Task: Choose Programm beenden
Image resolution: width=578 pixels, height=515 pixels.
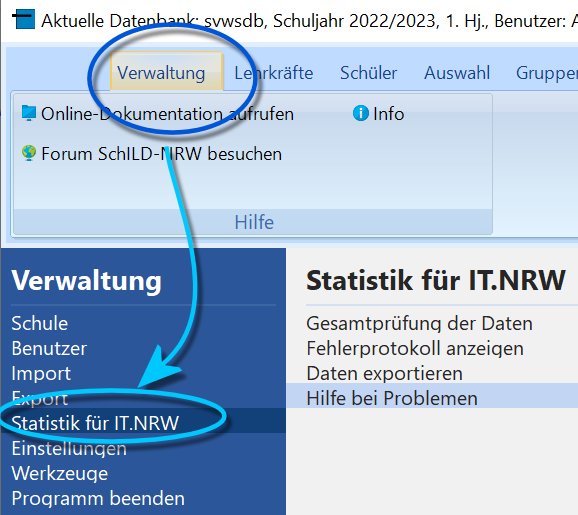Action: tap(98, 498)
